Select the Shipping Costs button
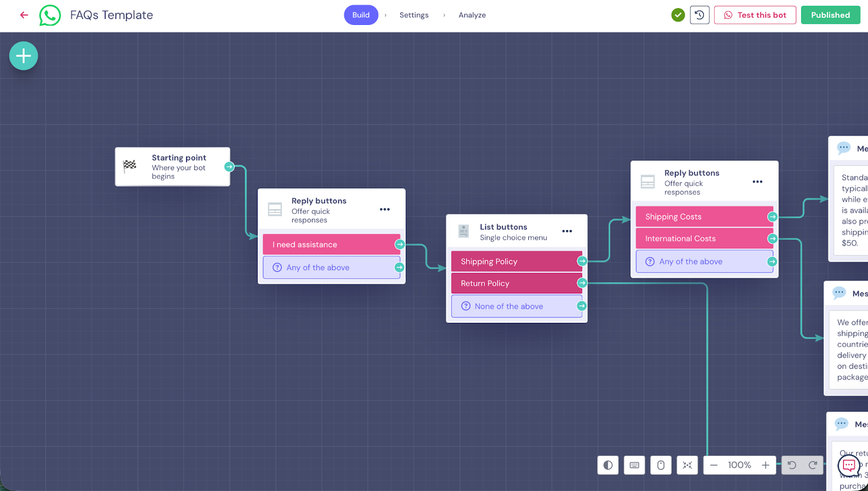 704,216
